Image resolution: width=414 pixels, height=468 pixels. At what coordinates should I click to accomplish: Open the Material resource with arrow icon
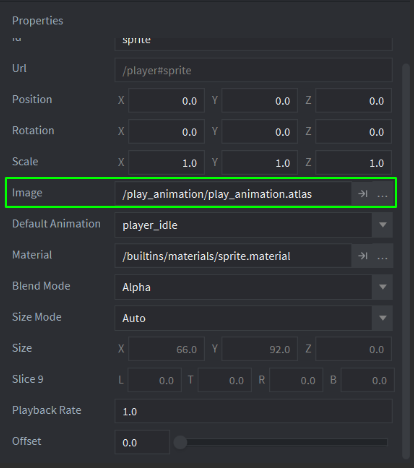pyautogui.click(x=362, y=256)
